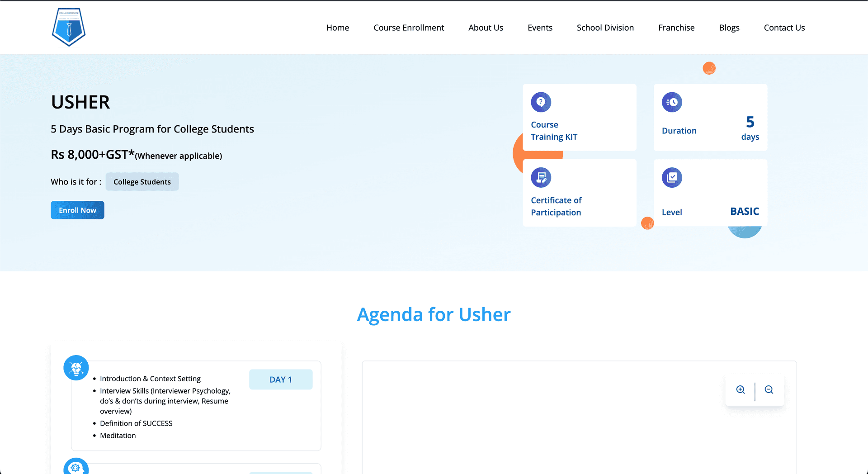Click the second agenda gear icon
This screenshot has width=868, height=474.
click(76, 466)
